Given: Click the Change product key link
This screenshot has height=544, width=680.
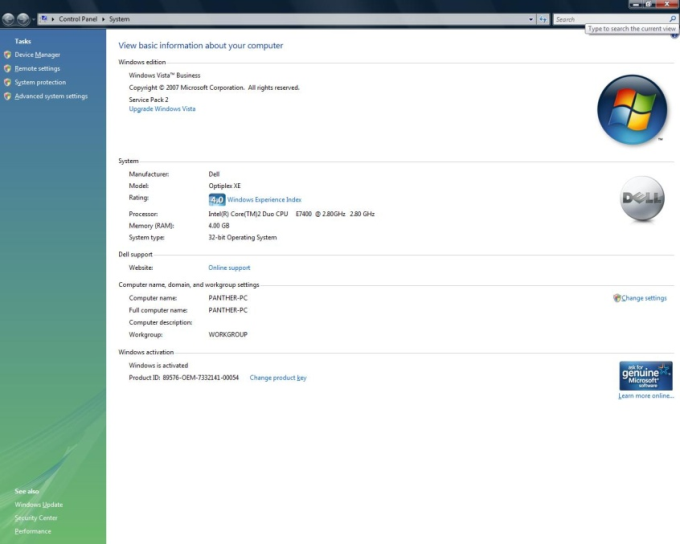Looking at the screenshot, I should pyautogui.click(x=278, y=378).
